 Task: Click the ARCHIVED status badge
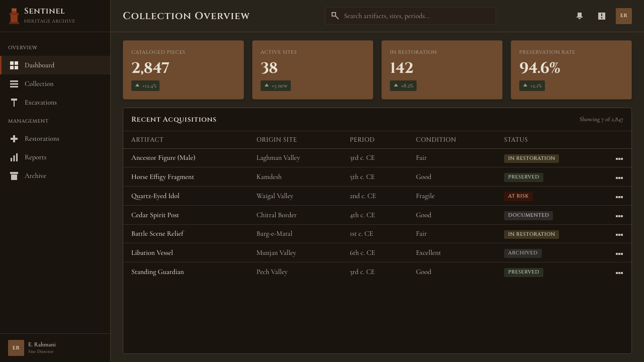click(x=523, y=253)
